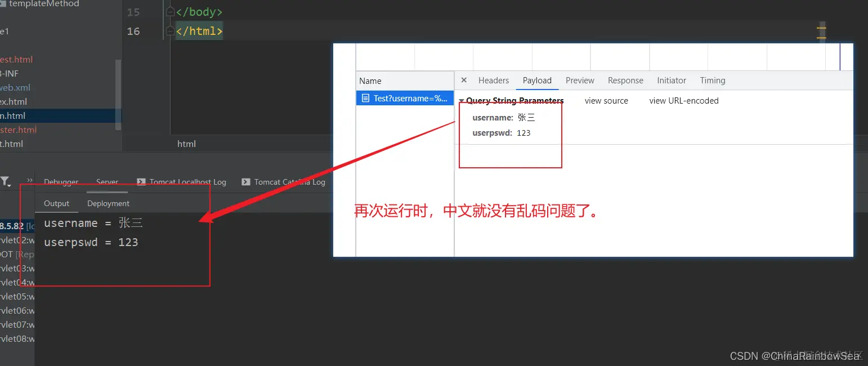
Task: Click the bookmark icon next to </html> line
Action: click(x=169, y=31)
